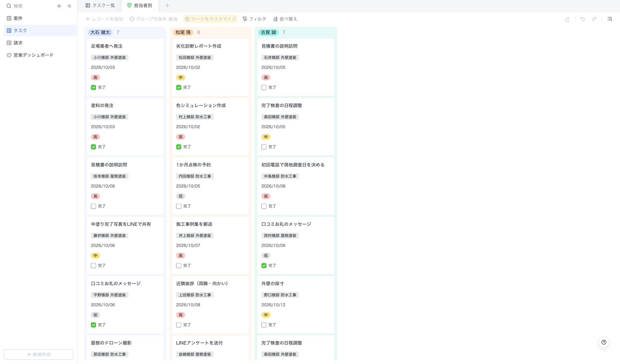This screenshot has width=620, height=364.
Task: Click date 2026/10/09 on 口コミお礼 古賀 card
Action: pyautogui.click(x=273, y=246)
